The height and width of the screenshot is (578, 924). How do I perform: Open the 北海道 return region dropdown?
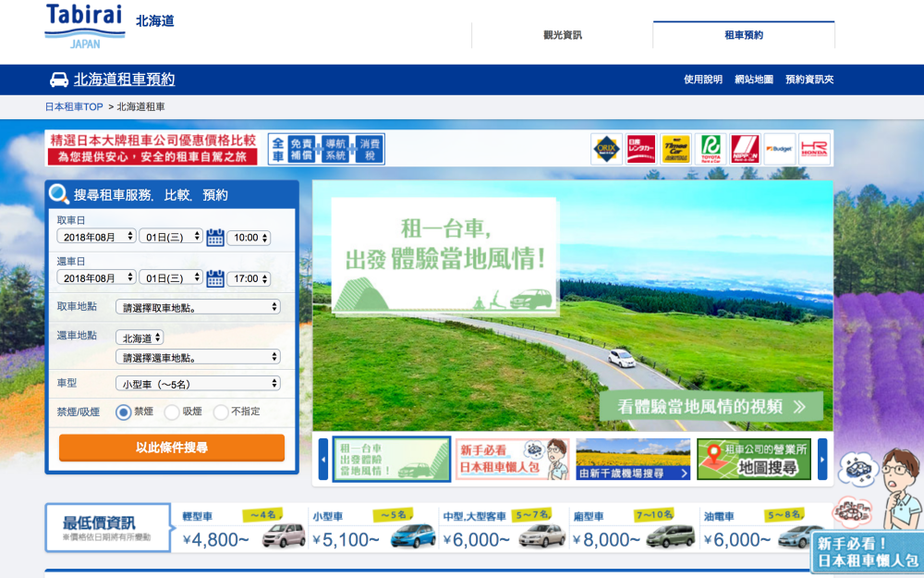[140, 338]
